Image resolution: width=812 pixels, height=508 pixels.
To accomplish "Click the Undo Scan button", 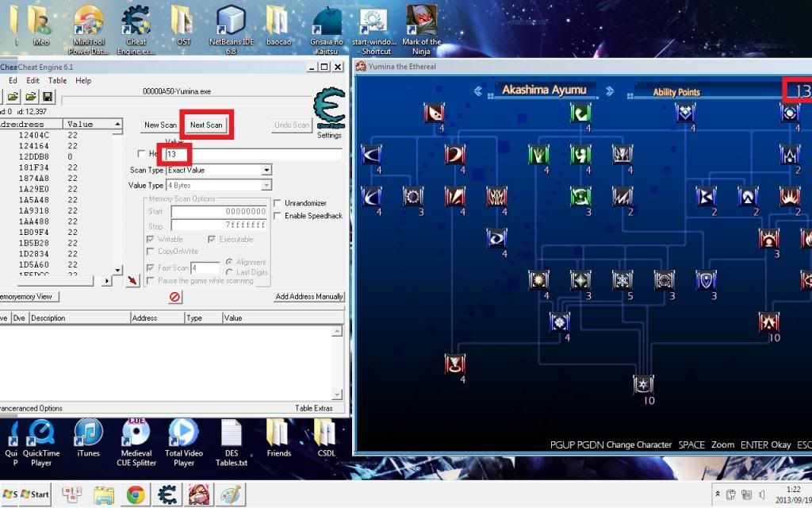I will point(292,125).
